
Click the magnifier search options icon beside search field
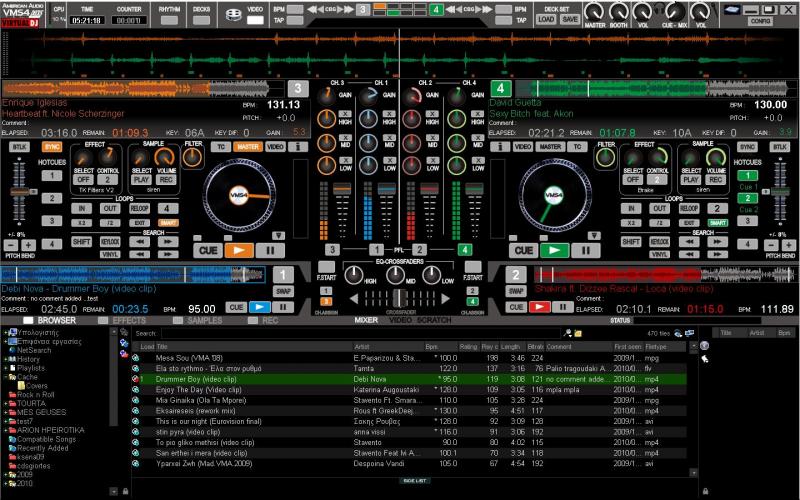point(567,333)
